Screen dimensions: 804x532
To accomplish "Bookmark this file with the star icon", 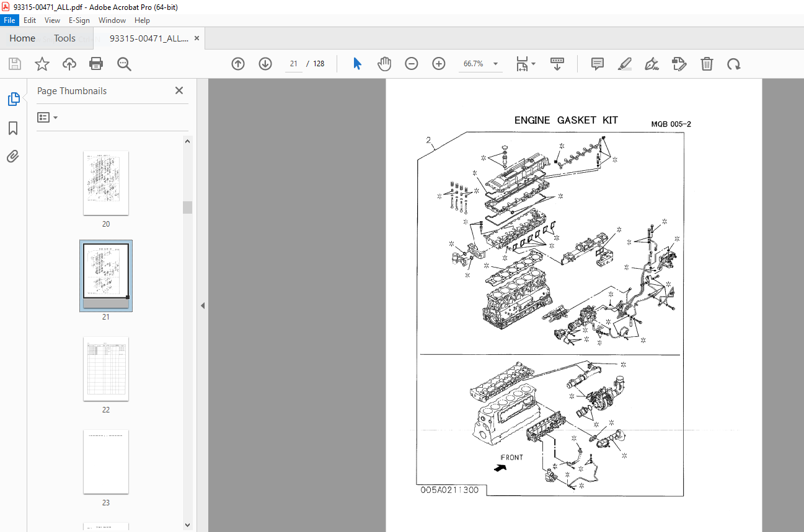I will pos(42,64).
